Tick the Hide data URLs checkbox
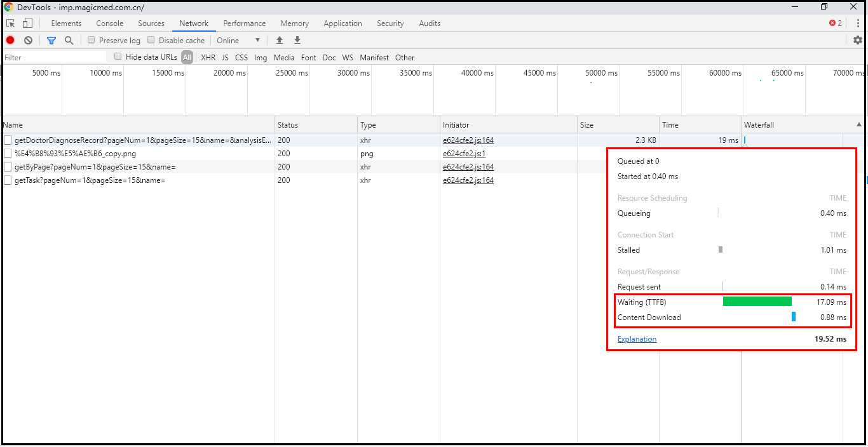Screen dimensions: 868x447 (x=118, y=57)
